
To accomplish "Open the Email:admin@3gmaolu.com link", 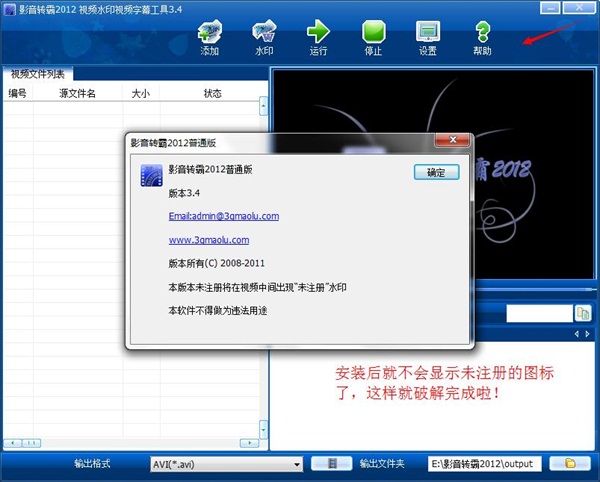I will point(223,216).
